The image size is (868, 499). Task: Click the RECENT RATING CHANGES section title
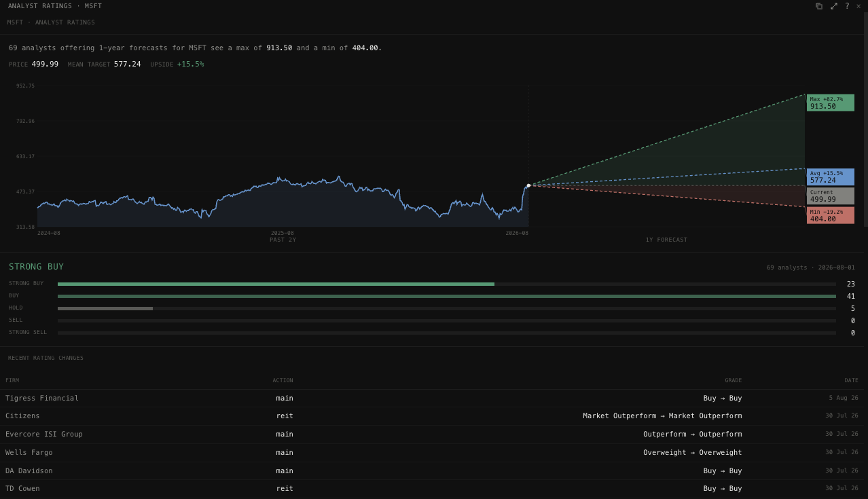[46, 358]
